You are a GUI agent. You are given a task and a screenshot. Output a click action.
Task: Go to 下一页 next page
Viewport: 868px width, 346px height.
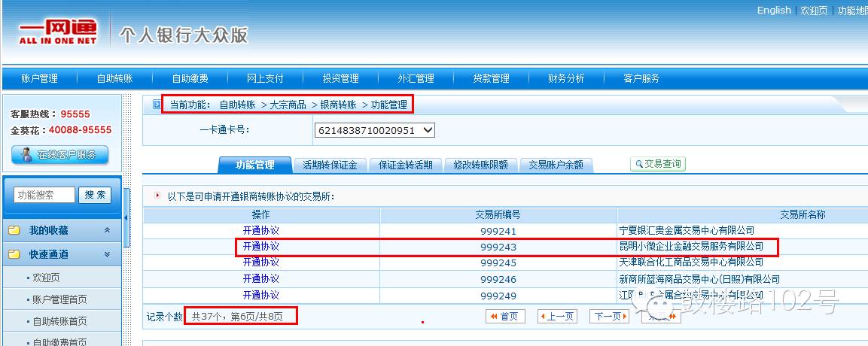click(610, 316)
